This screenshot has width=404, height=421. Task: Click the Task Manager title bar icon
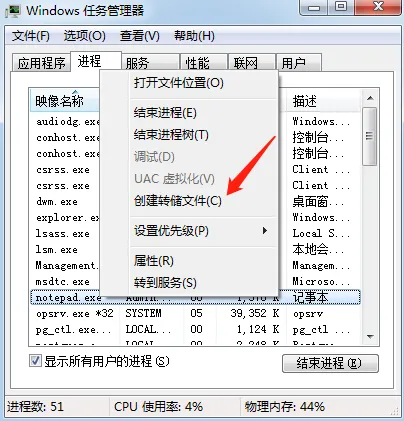[x=13, y=11]
